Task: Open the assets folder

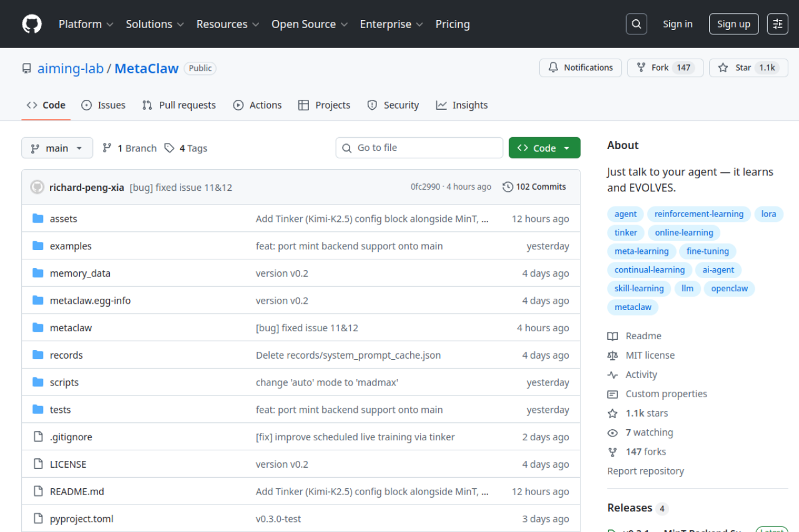Action: click(64, 219)
